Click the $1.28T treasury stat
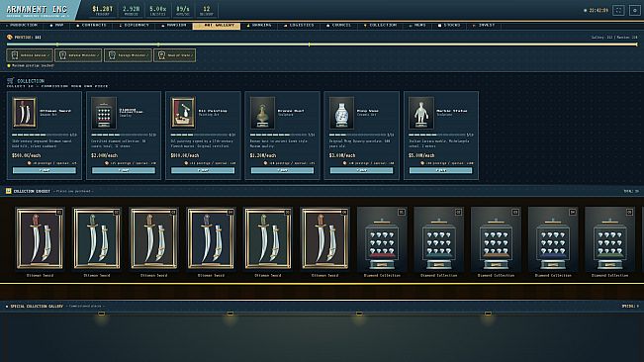 [x=102, y=10]
